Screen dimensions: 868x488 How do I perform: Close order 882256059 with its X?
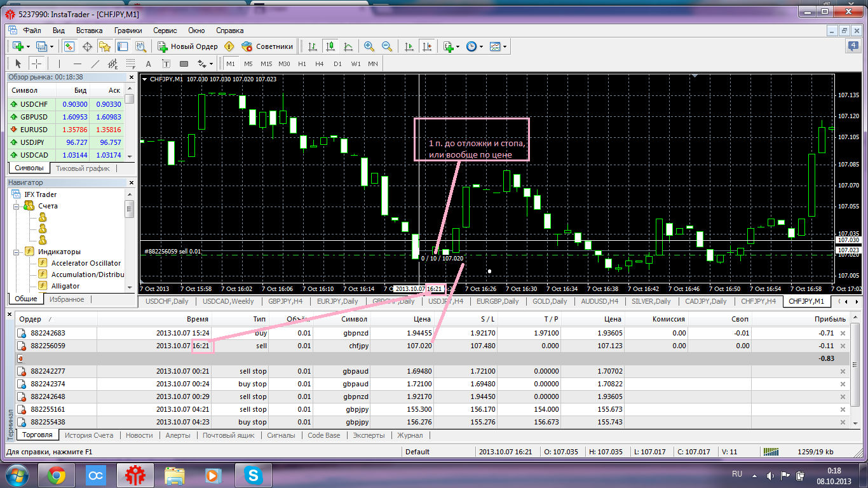pos(843,346)
